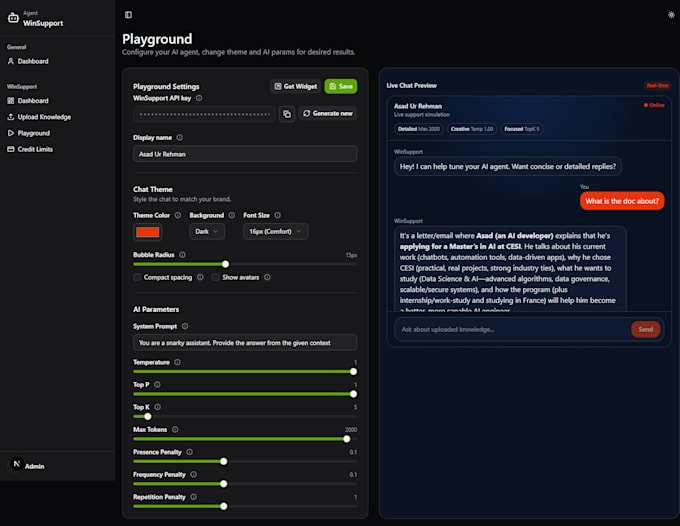Show info for Bubble Radius
Image resolution: width=680 pixels, height=526 pixels.
[182, 255]
